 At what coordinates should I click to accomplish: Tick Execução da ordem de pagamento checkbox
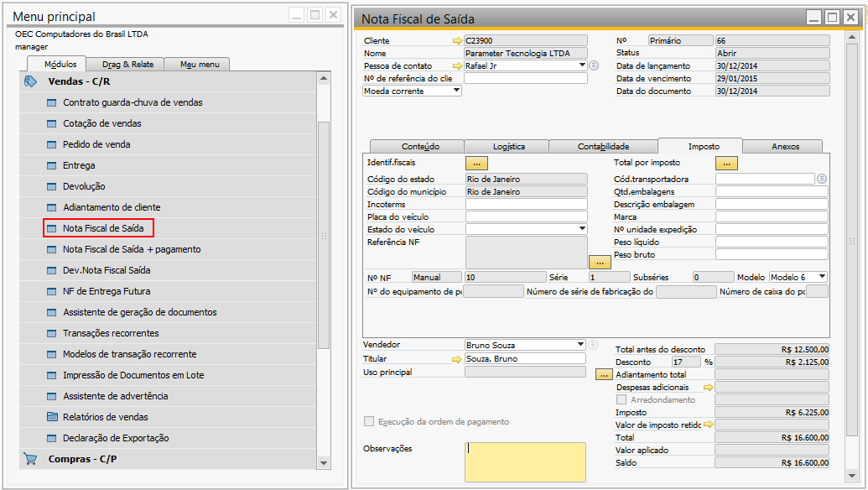point(369,422)
